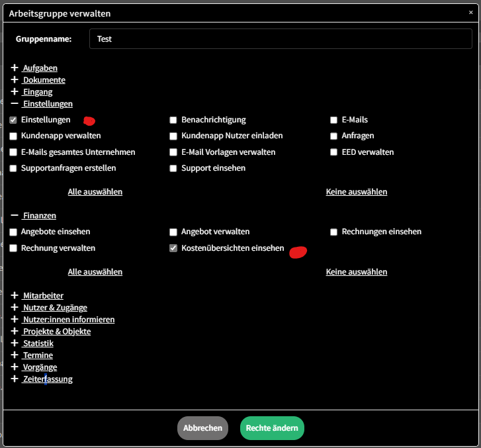This screenshot has width=481, height=448.
Task: Expand Nutzer & Zugänge plus icon
Action: pyautogui.click(x=15, y=308)
